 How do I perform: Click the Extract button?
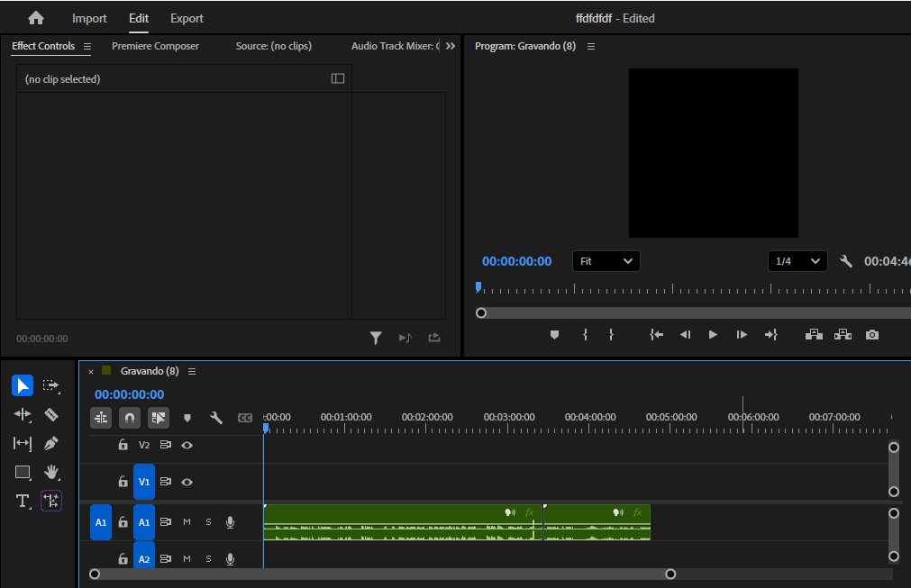tap(843, 335)
